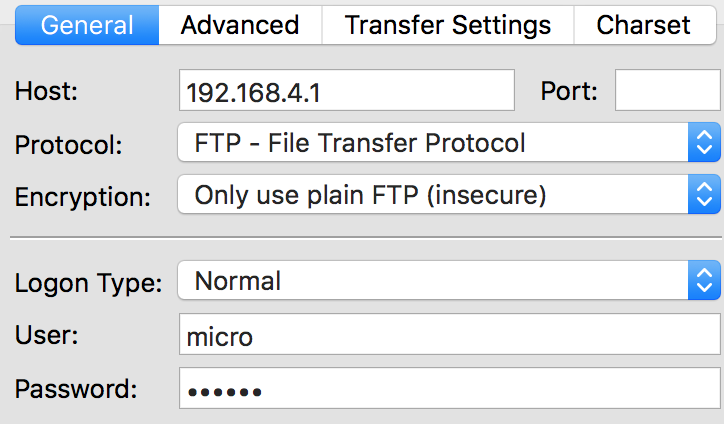
Task: Open the Transfer Settings tab
Action: click(x=447, y=25)
